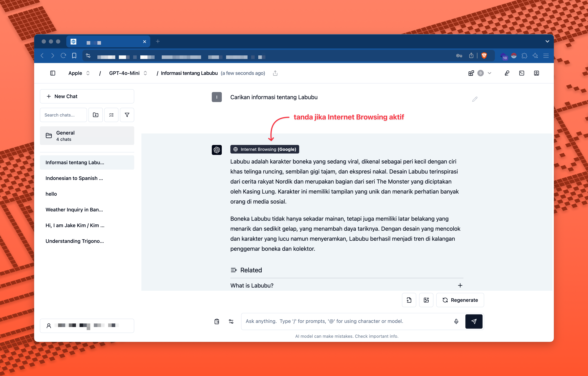The image size is (588, 376).
Task: Open site settings icon in address bar
Action: [x=88, y=56]
